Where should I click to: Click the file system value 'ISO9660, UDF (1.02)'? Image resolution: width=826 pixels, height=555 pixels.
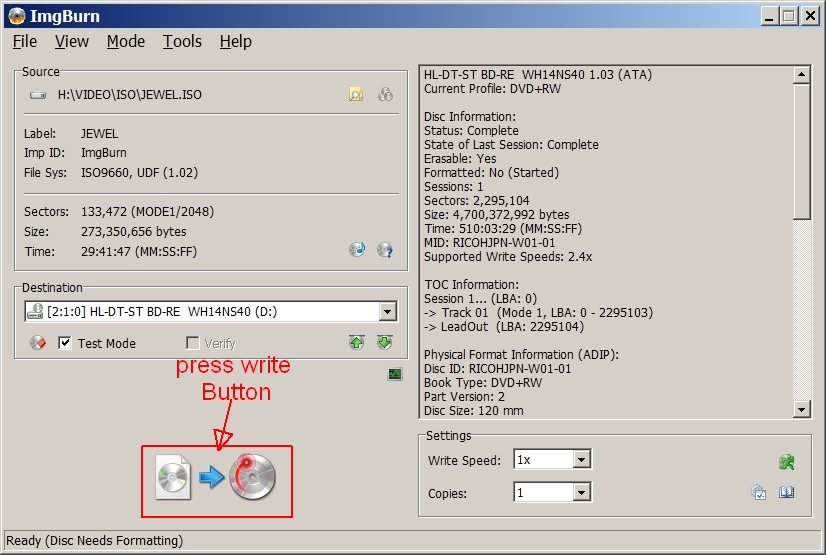[139, 173]
